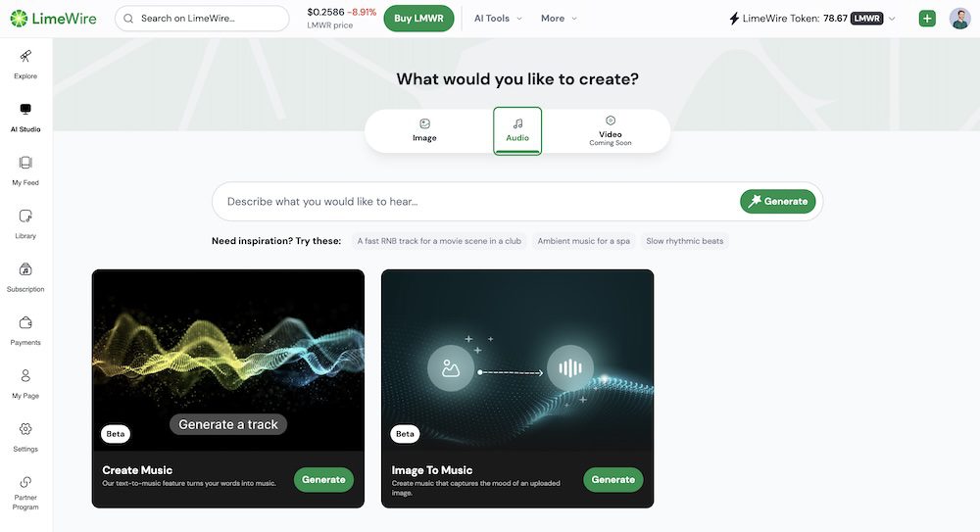Select the AI Studio sidebar icon
Screen dimensions: 980x532
coord(25,110)
